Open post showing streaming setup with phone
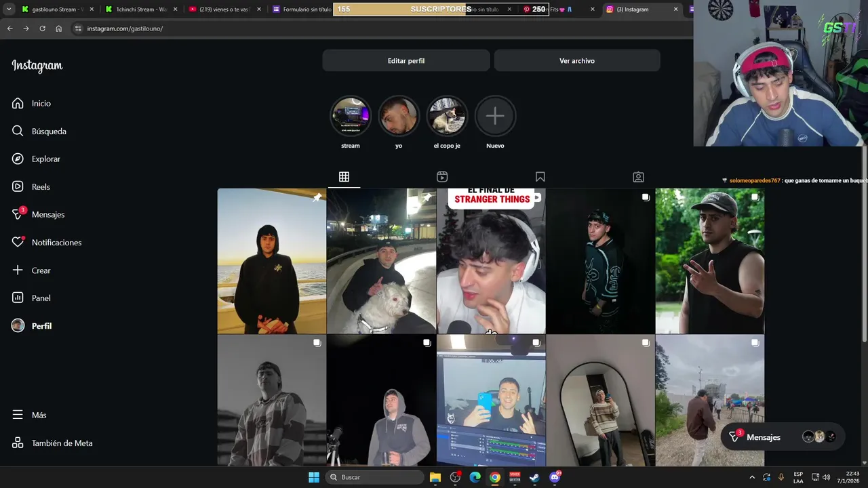The width and height of the screenshot is (868, 488). [491, 401]
